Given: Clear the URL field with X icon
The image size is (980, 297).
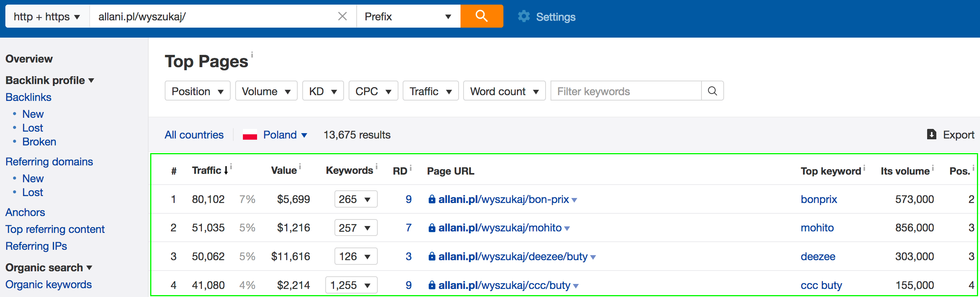Looking at the screenshot, I should 342,16.
